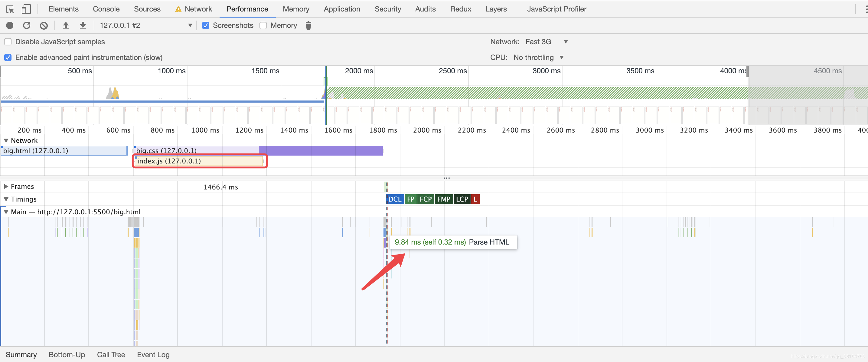
Task: Click the Network tab warning triangle
Action: pos(178,9)
